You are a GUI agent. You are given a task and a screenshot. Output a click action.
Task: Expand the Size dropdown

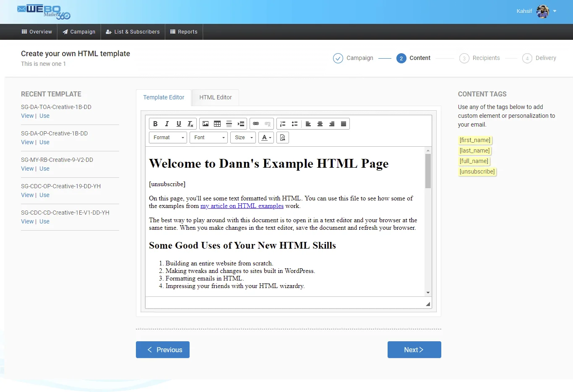(x=243, y=138)
